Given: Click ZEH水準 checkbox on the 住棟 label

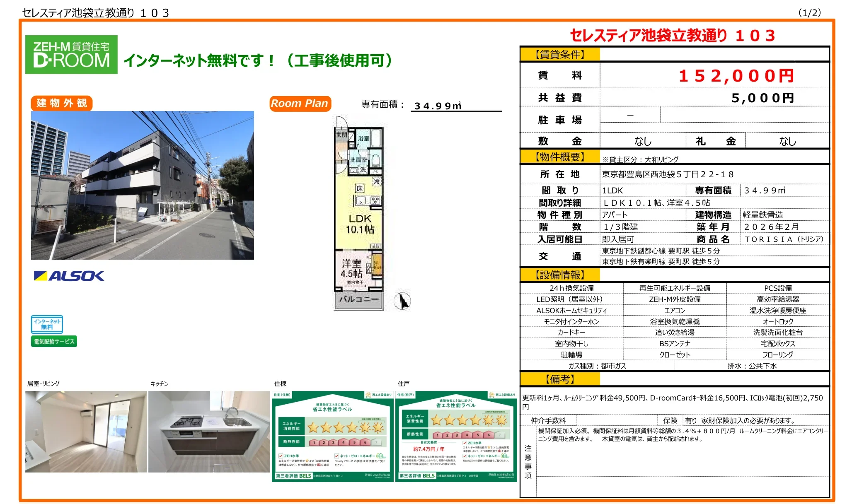Looking at the screenshot, I should 281,456.
